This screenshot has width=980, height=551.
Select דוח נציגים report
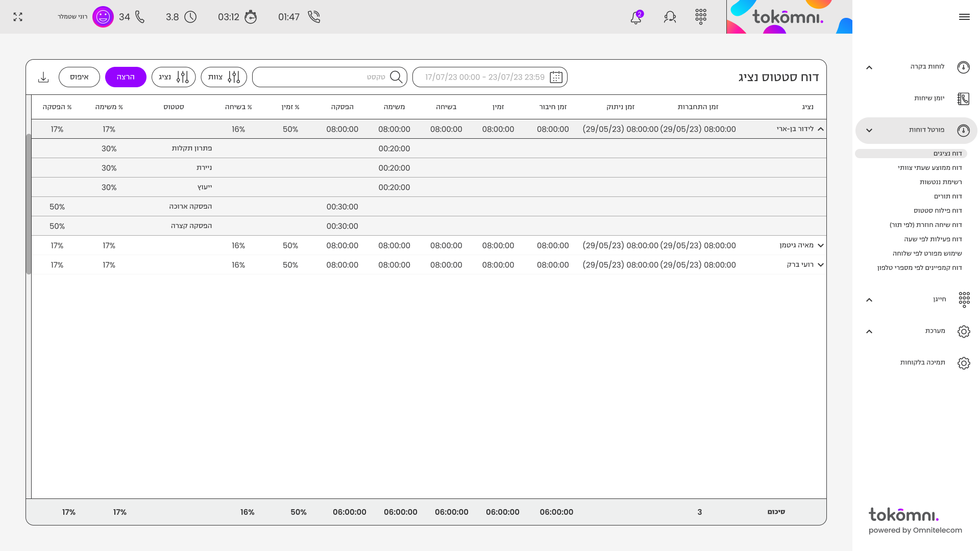(911, 154)
